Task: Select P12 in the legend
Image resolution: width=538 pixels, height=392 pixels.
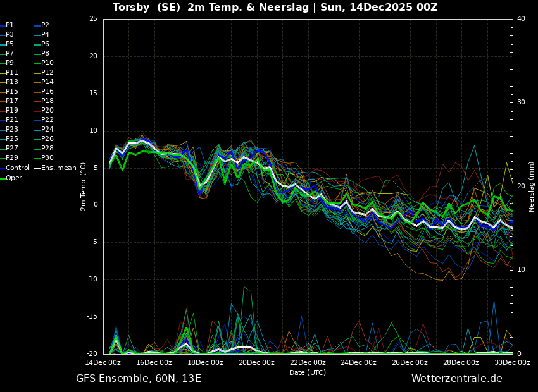Action: (44, 72)
